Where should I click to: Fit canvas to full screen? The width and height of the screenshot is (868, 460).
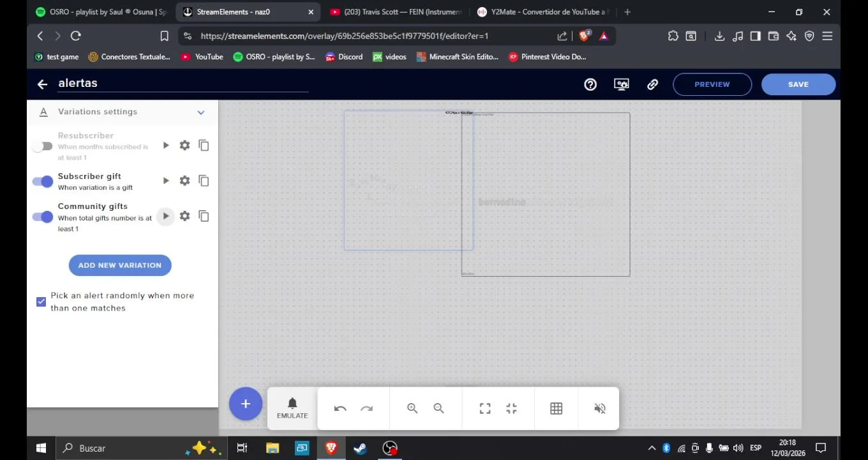(x=485, y=408)
